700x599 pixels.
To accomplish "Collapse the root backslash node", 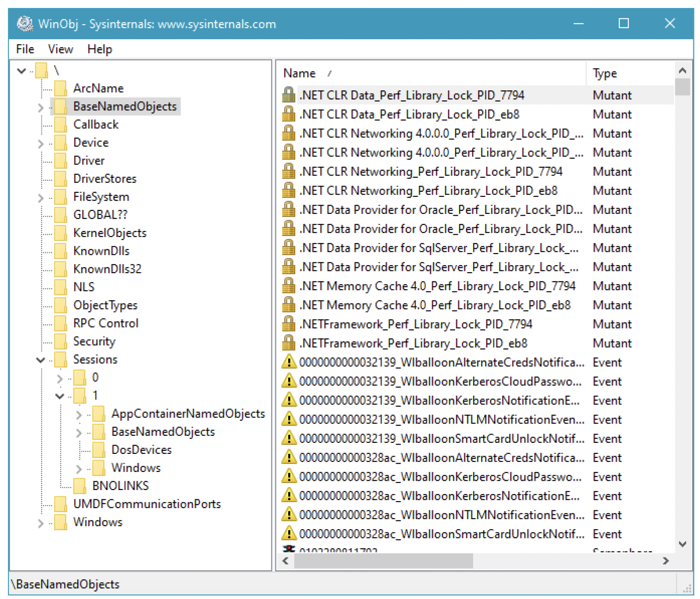I will point(21,71).
